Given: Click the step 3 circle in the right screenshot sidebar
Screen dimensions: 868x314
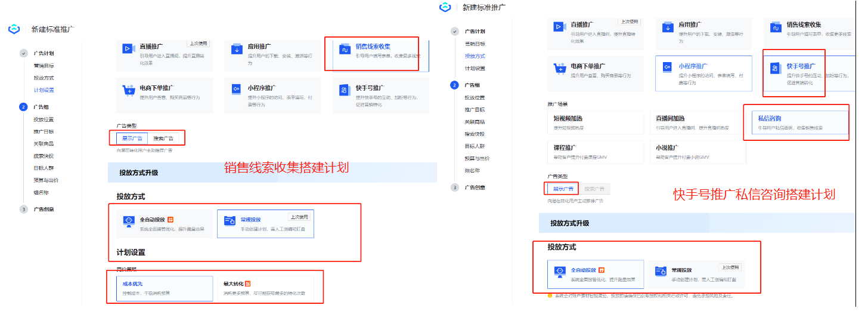Looking at the screenshot, I should 454,187.
